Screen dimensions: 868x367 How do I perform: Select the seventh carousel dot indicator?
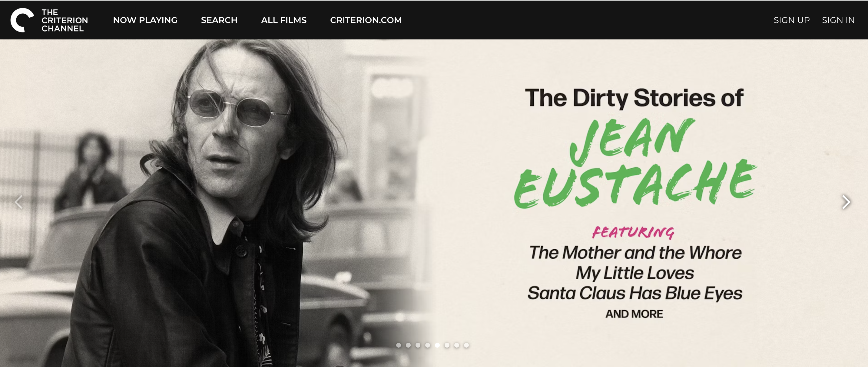(x=457, y=345)
